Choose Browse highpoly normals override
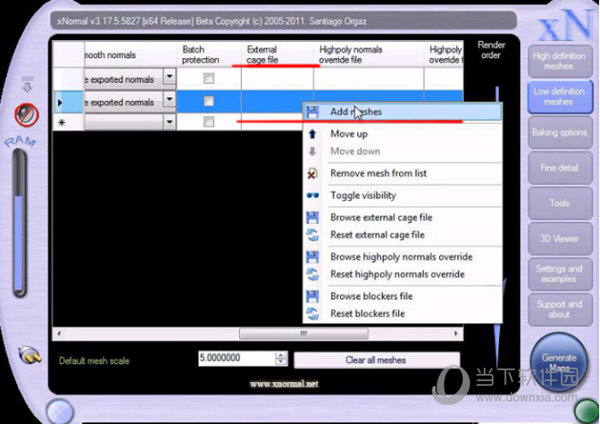The image size is (600, 424). coord(402,257)
